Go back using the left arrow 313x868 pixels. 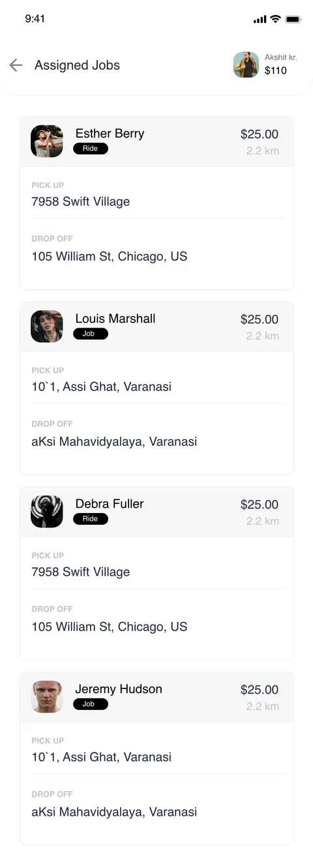tap(16, 65)
